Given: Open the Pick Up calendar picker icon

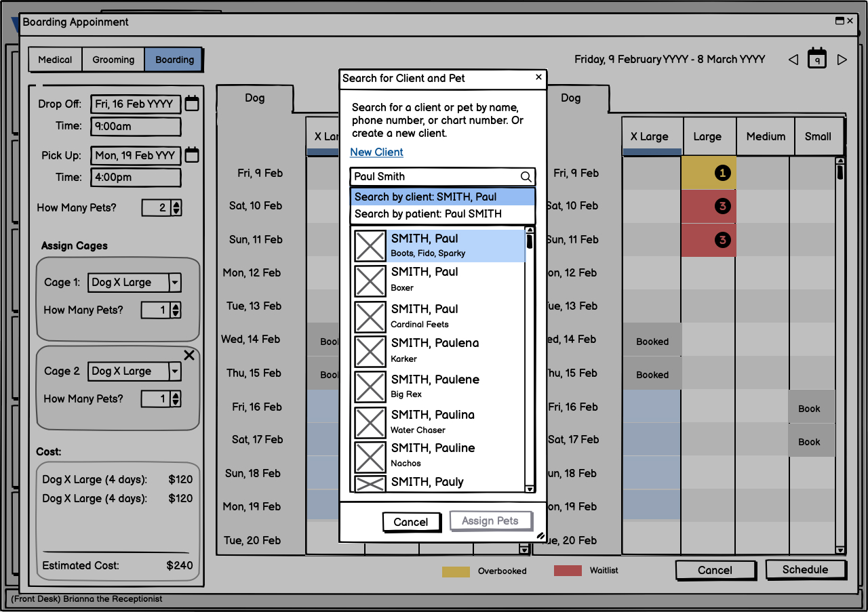Looking at the screenshot, I should tap(192, 155).
